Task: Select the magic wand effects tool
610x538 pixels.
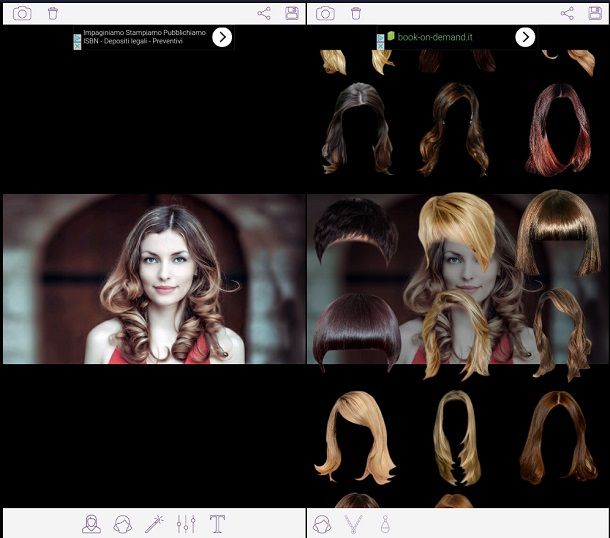Action: [x=154, y=524]
